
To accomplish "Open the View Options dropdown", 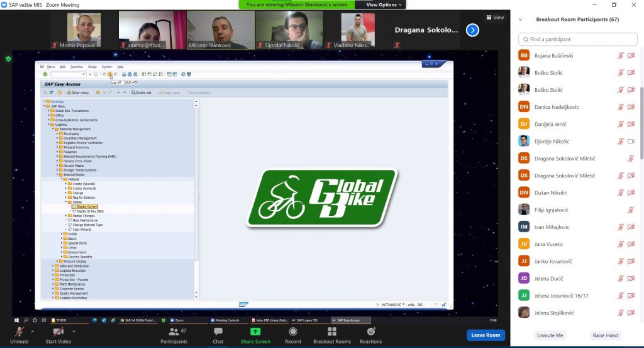I will (x=384, y=4).
